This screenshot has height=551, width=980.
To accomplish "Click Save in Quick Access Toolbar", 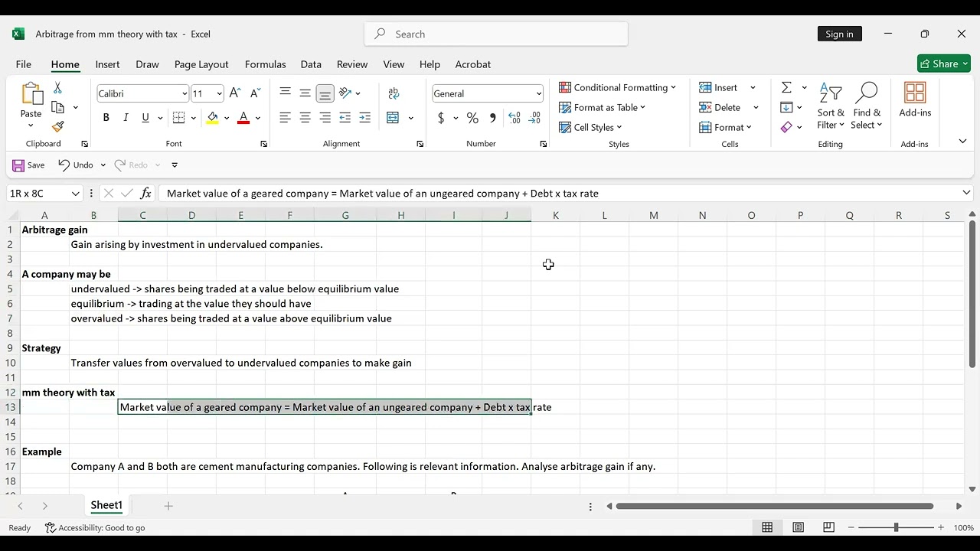I will click(28, 165).
